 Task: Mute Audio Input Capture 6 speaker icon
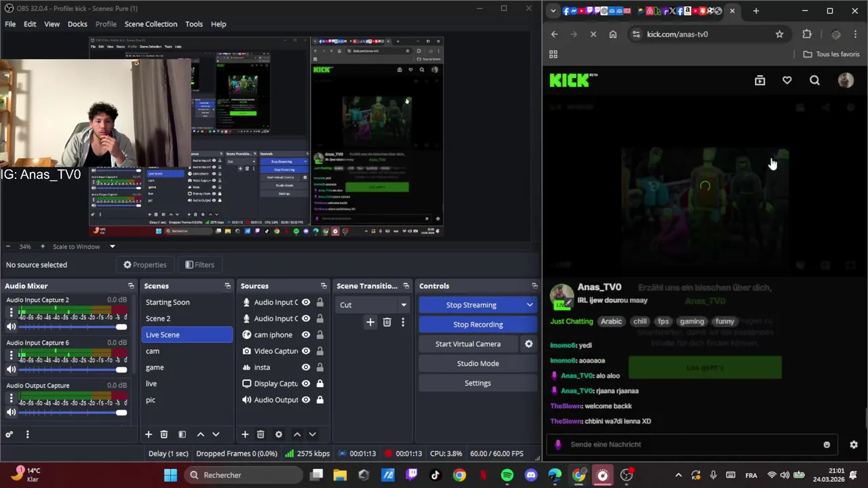click(x=11, y=369)
